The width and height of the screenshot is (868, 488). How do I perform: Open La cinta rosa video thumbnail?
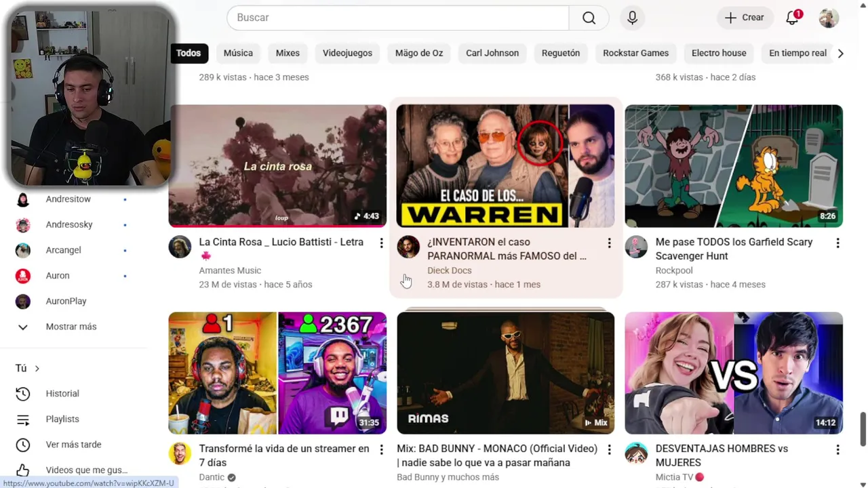coord(277,165)
